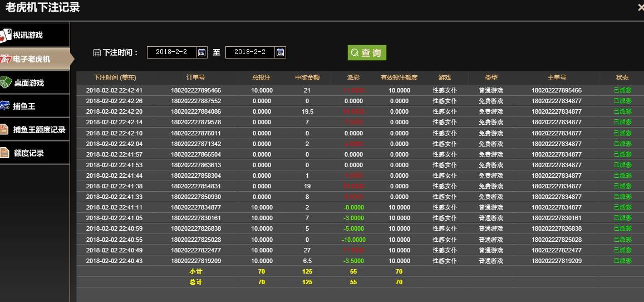The height and width of the screenshot is (302, 644).
Task: Open the 桌面游戏 tab
Action: [29, 82]
